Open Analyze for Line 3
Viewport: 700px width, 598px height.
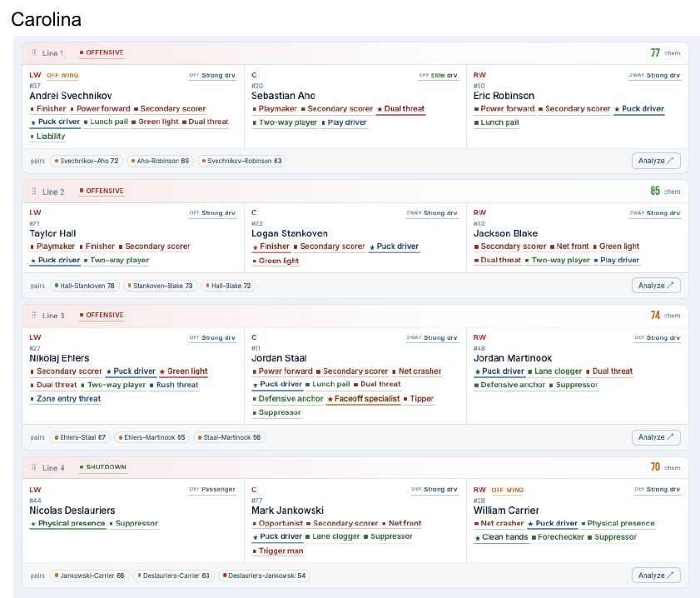pyautogui.click(x=656, y=437)
